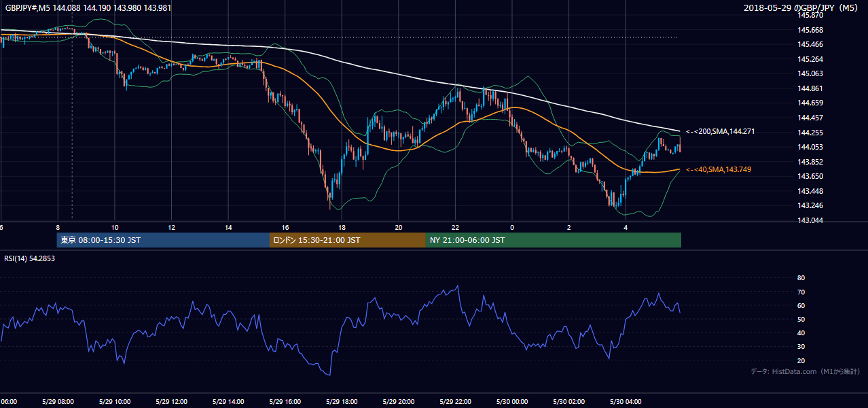The image size is (868, 408).
Task: Click price axis value 144.255
Action: pos(810,133)
